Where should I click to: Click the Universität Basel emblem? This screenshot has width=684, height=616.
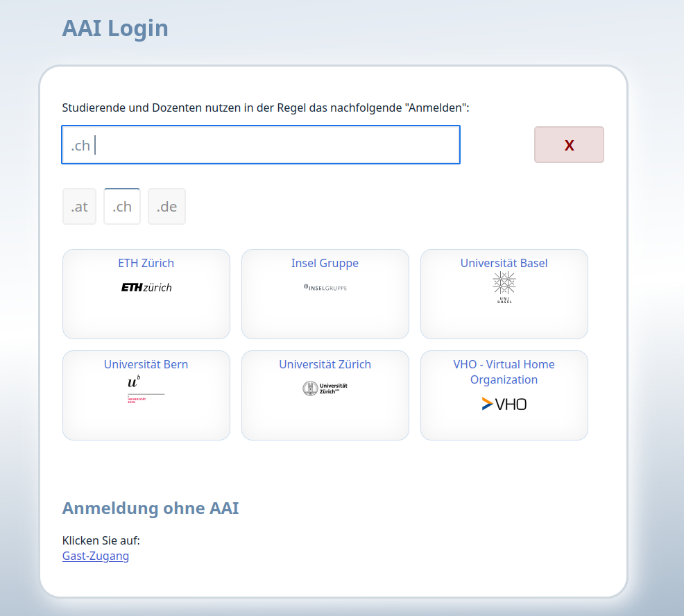(504, 287)
